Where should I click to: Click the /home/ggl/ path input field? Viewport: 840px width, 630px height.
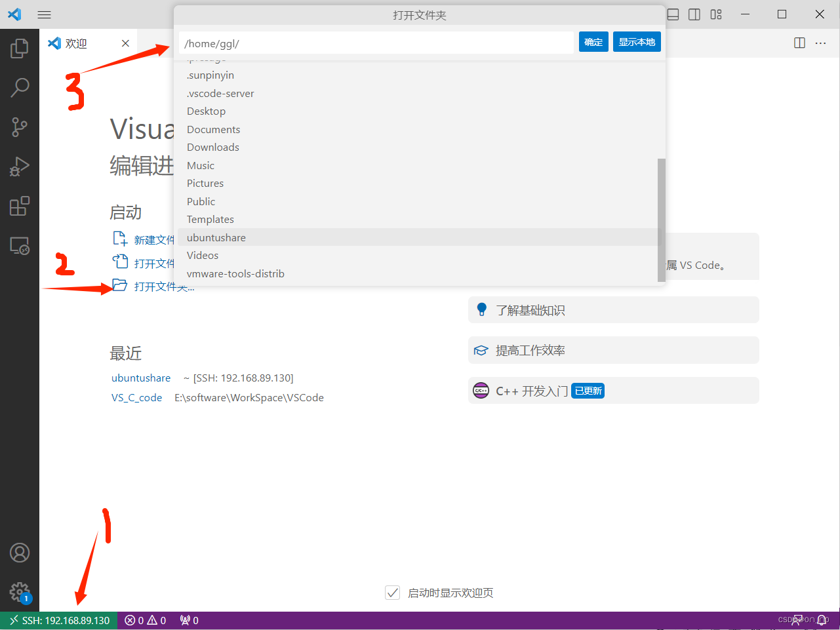(376, 43)
